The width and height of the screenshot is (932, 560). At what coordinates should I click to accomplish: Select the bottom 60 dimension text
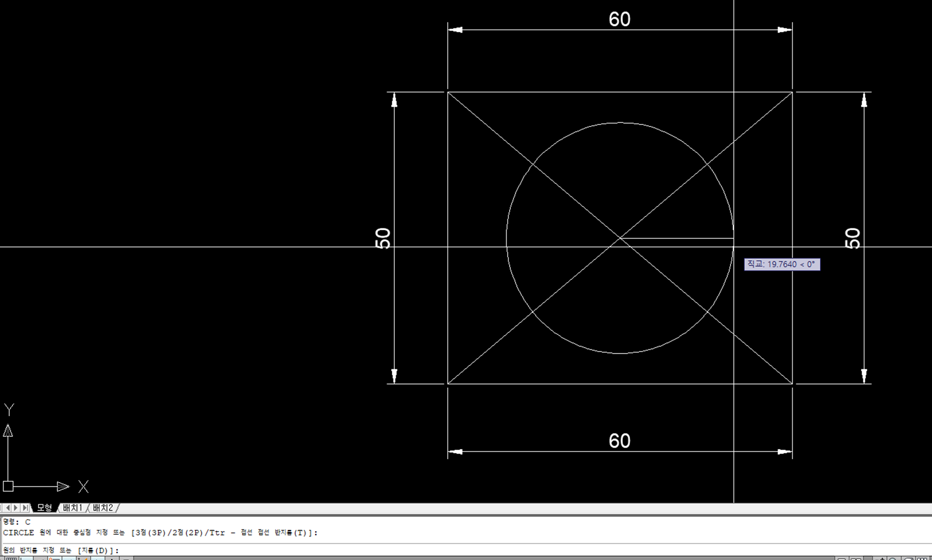619,441
